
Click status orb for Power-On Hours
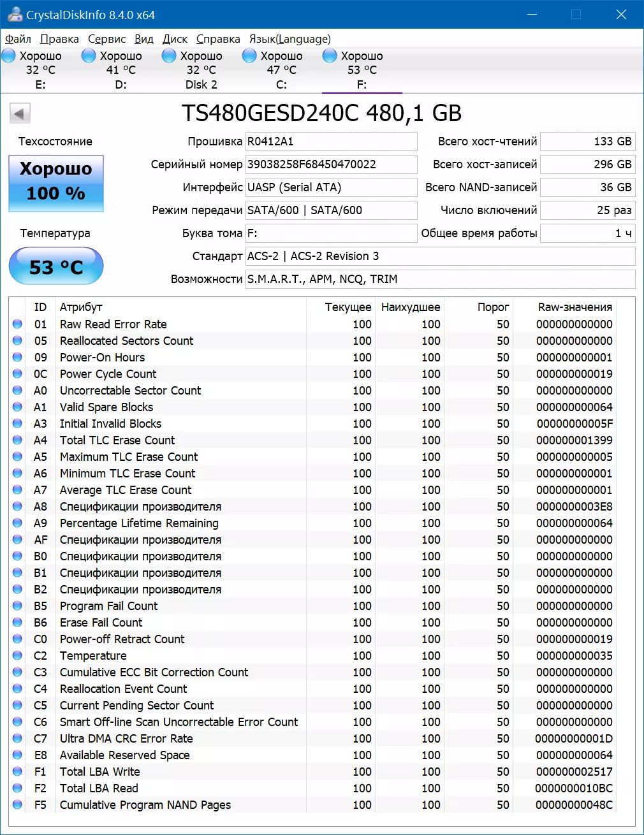(x=17, y=357)
